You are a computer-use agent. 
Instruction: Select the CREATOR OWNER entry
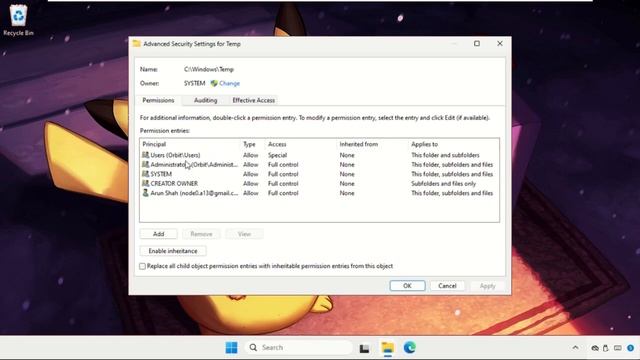click(319, 183)
